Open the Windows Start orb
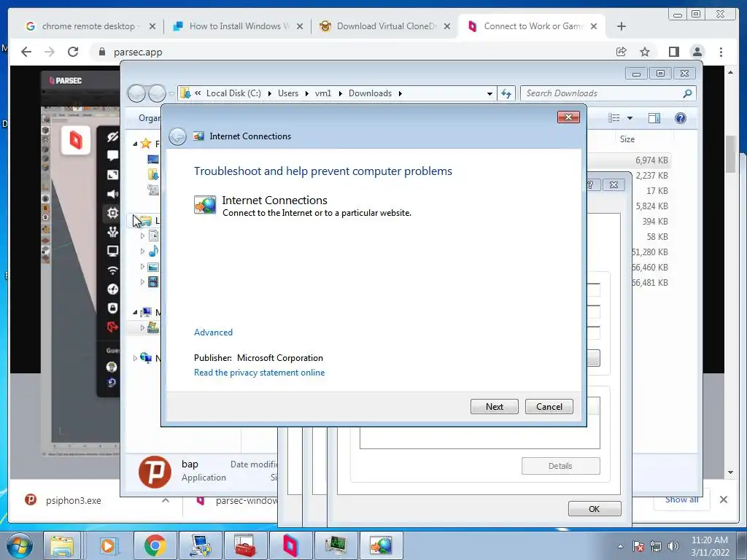This screenshot has width=747, height=560. pos(20,545)
